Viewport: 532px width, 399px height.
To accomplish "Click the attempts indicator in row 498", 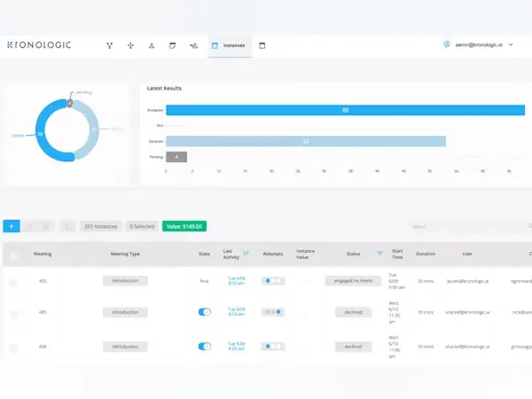I will [x=273, y=346].
